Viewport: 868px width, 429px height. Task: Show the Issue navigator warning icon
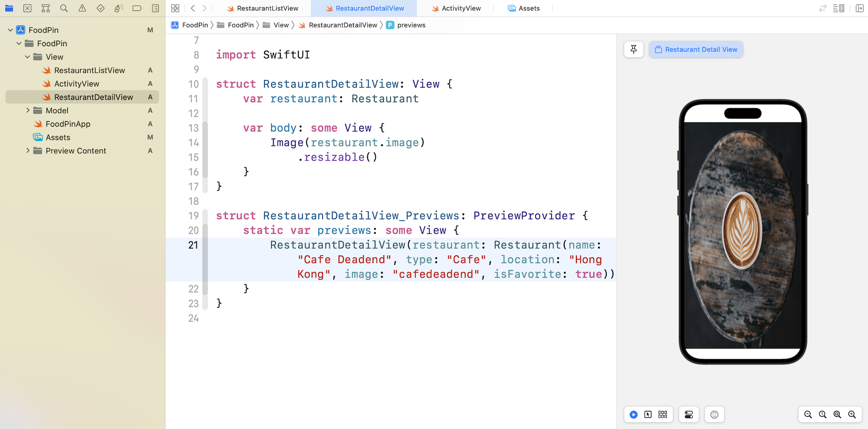point(82,8)
